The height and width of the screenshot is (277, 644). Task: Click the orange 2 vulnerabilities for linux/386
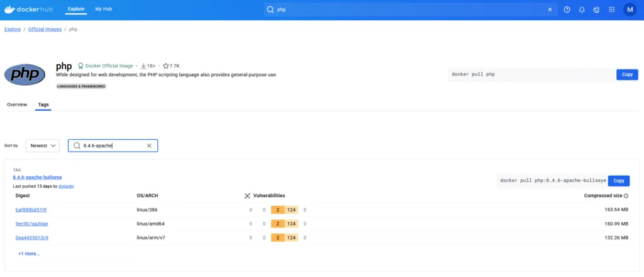[x=277, y=210]
